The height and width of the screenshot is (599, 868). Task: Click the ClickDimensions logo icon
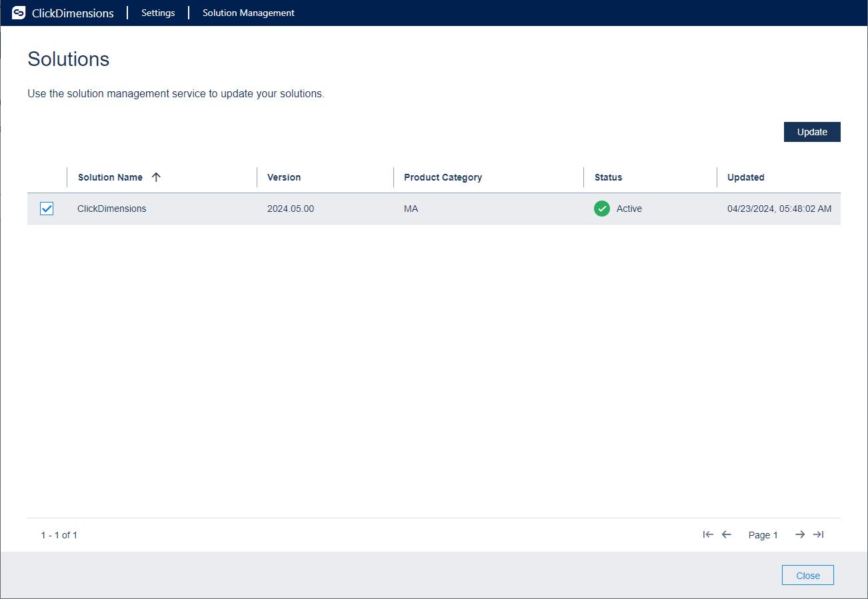pos(18,13)
